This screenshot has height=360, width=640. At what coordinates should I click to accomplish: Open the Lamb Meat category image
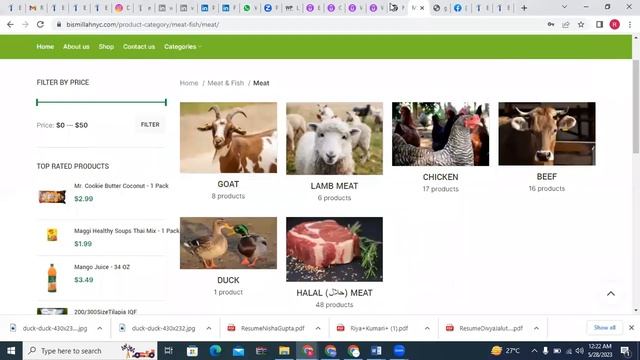click(334, 138)
